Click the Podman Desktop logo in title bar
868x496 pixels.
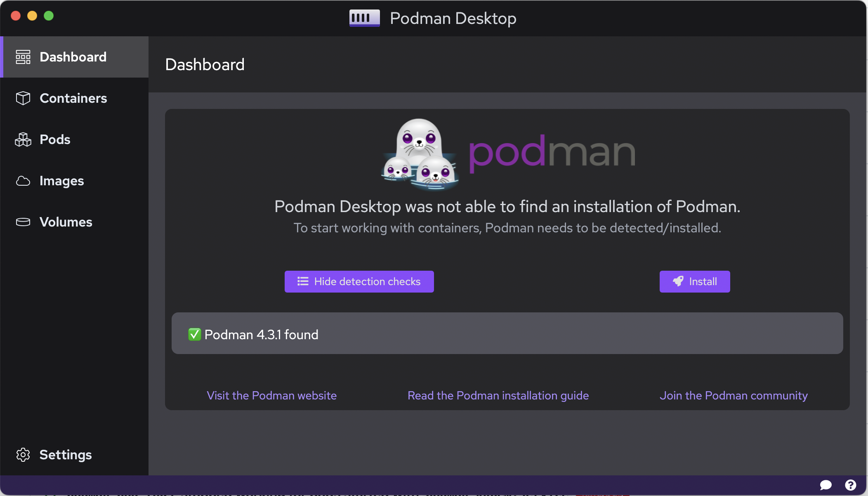(364, 18)
